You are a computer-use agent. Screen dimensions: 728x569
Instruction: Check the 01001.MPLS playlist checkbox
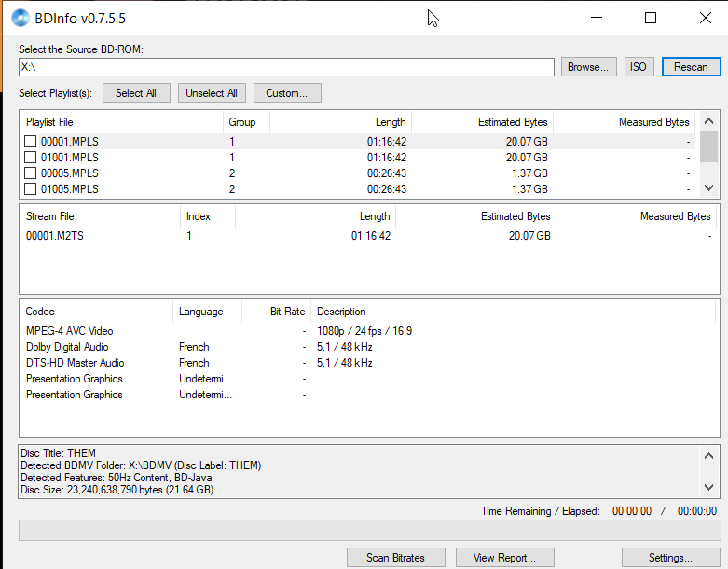tap(30, 157)
